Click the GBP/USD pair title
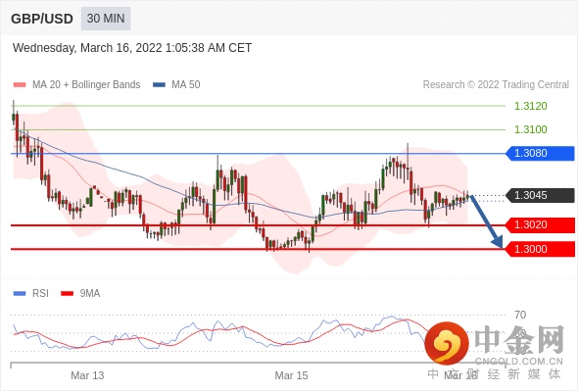The width and height of the screenshot is (578, 392). pos(42,19)
